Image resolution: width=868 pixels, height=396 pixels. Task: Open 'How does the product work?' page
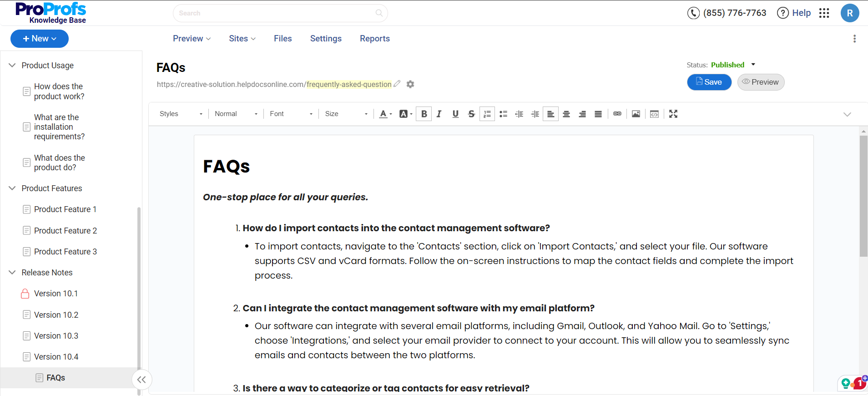[x=59, y=91]
